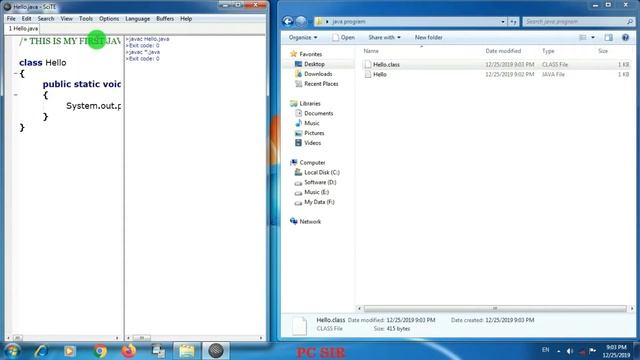Click the Explorer help question mark icon

tap(625, 38)
